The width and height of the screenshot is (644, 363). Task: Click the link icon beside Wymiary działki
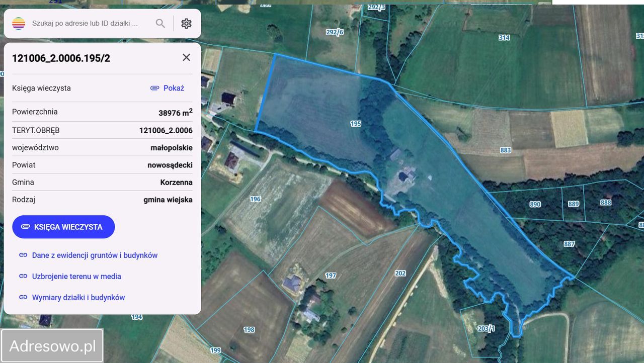click(x=23, y=297)
